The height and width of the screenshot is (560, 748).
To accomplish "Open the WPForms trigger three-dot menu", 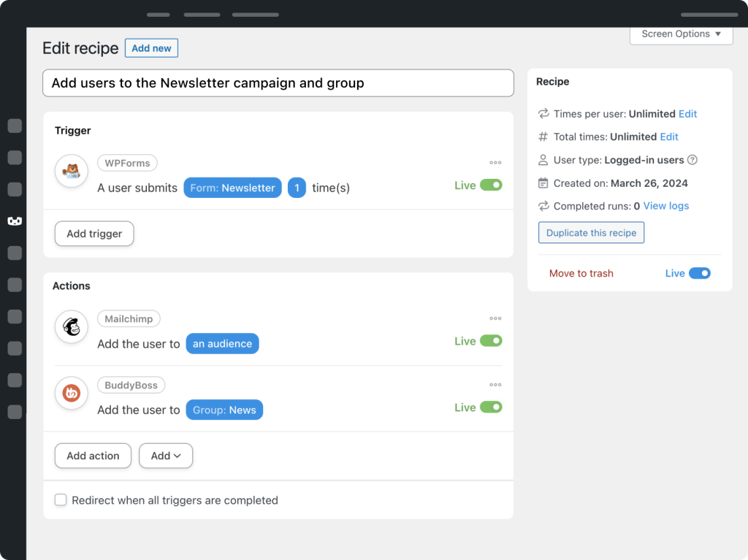I will (x=495, y=163).
